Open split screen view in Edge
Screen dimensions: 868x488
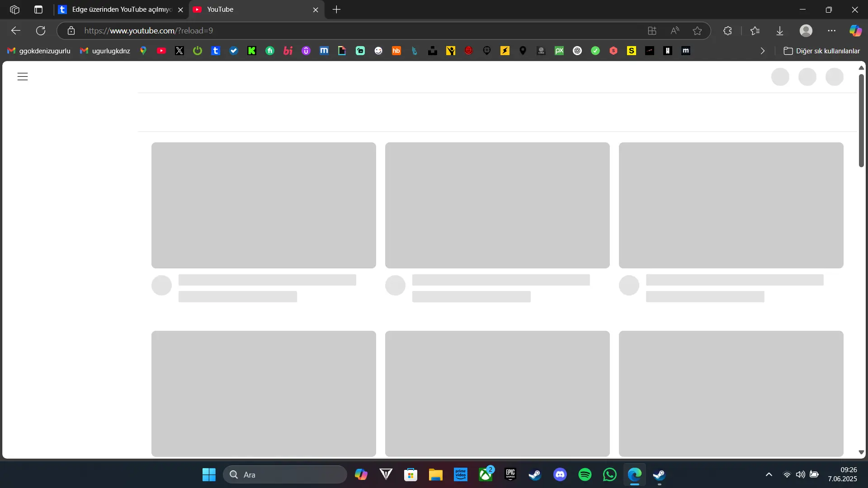[x=652, y=31]
